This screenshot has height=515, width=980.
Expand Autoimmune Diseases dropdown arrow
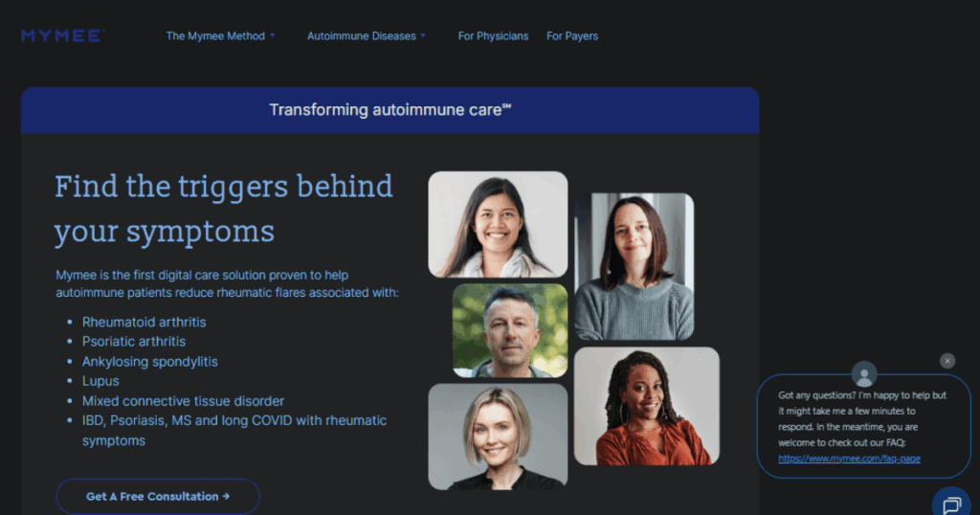pos(423,35)
